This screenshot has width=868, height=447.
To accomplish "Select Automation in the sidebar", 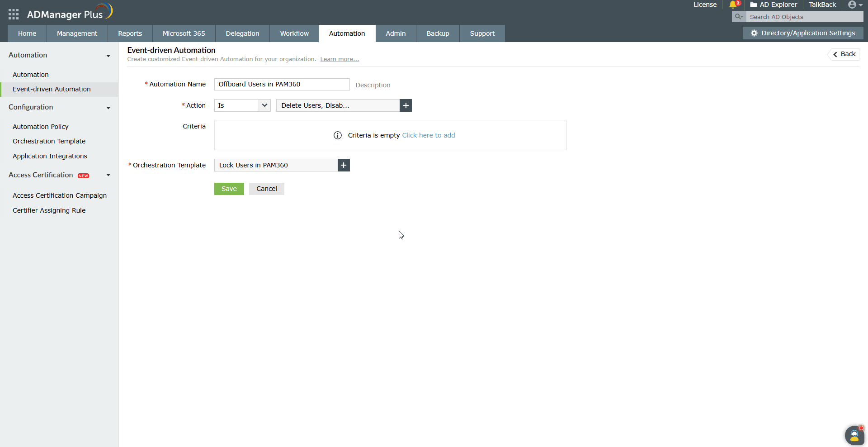I will (x=31, y=75).
